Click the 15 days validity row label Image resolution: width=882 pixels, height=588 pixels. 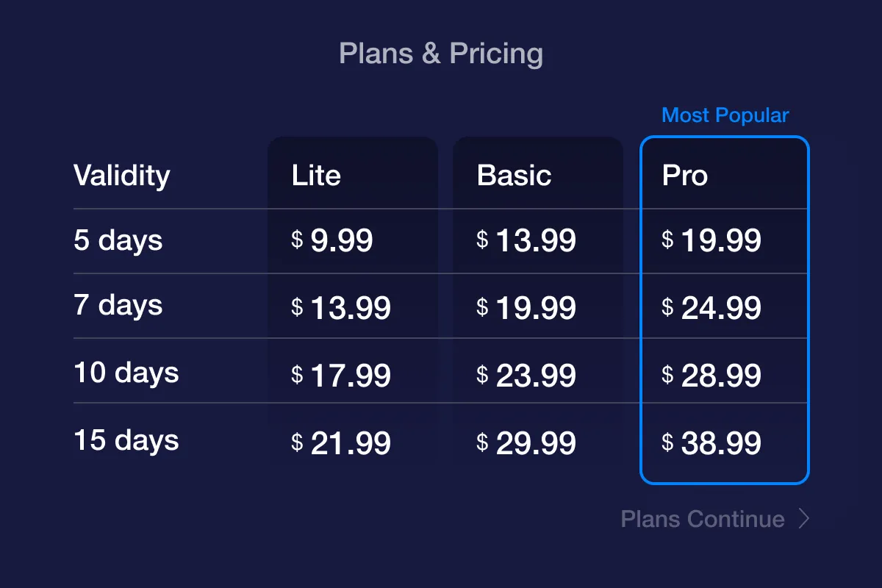click(x=126, y=440)
